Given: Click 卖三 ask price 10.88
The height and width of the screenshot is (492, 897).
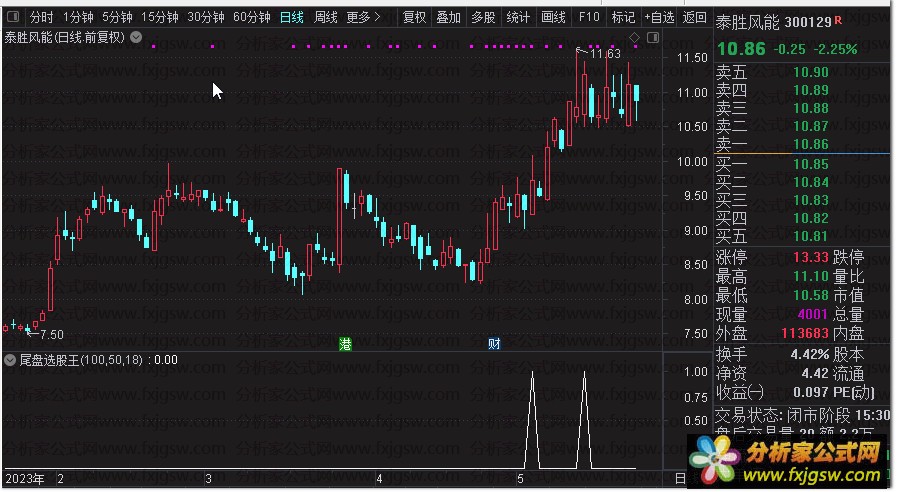Looking at the screenshot, I should tap(811, 108).
